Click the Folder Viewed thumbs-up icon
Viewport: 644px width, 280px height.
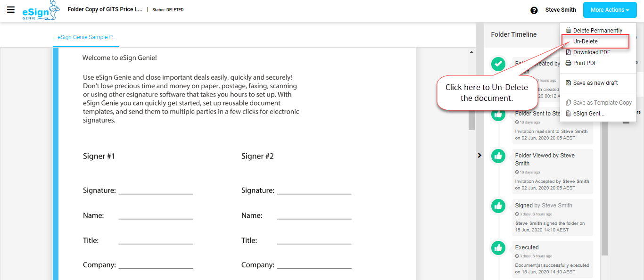pyautogui.click(x=498, y=156)
